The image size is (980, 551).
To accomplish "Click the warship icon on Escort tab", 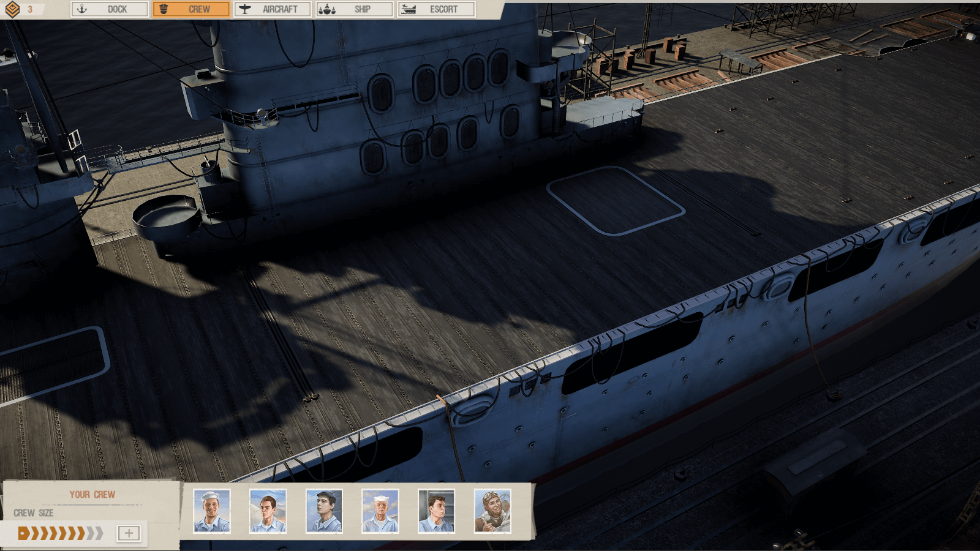I will 408,9.
